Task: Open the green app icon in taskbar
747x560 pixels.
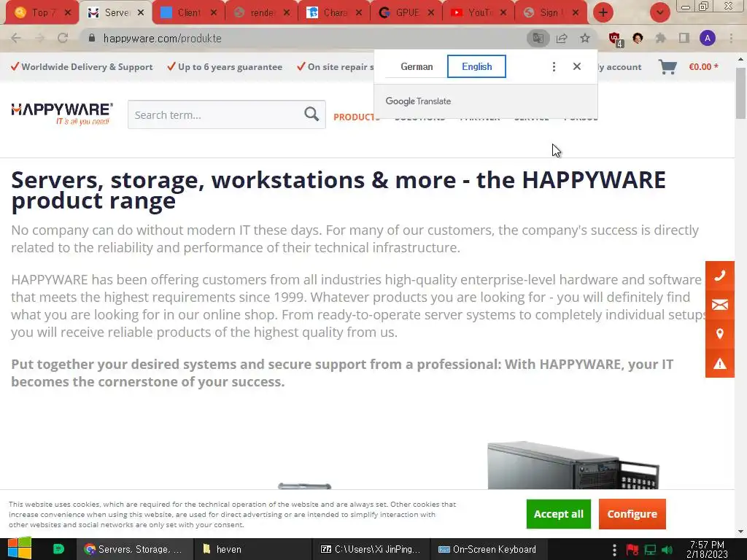Action: pos(58,549)
